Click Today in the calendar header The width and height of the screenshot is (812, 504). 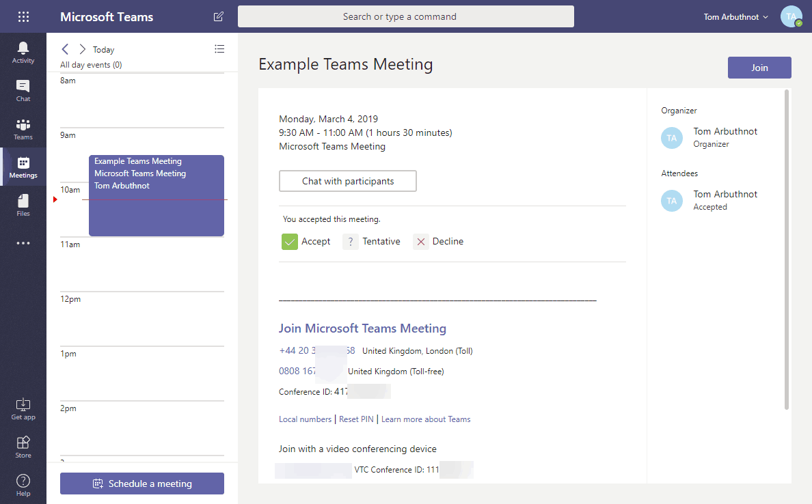click(103, 48)
